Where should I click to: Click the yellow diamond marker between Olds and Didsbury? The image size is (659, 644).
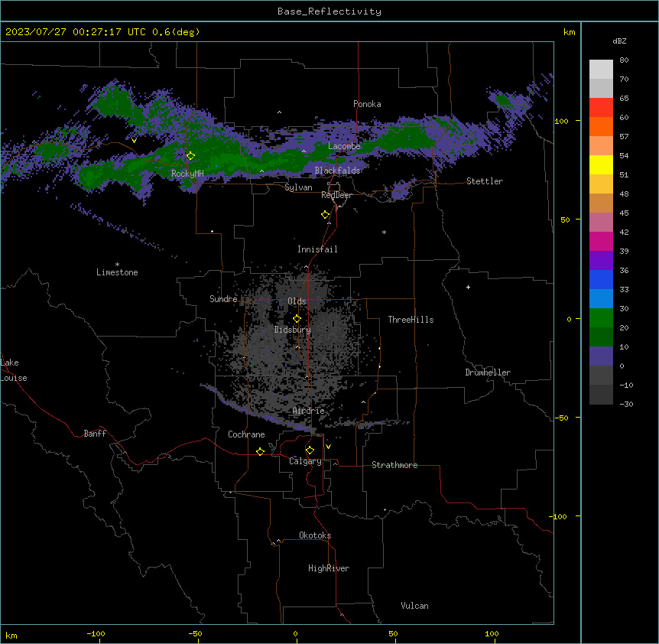coord(297,319)
